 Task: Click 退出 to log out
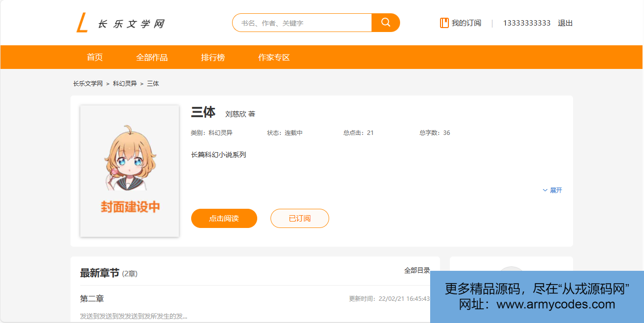click(x=565, y=23)
